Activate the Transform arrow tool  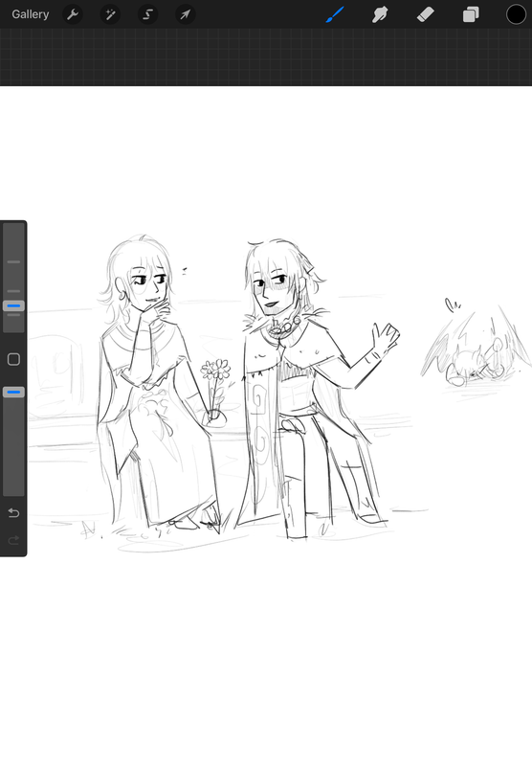coord(186,14)
